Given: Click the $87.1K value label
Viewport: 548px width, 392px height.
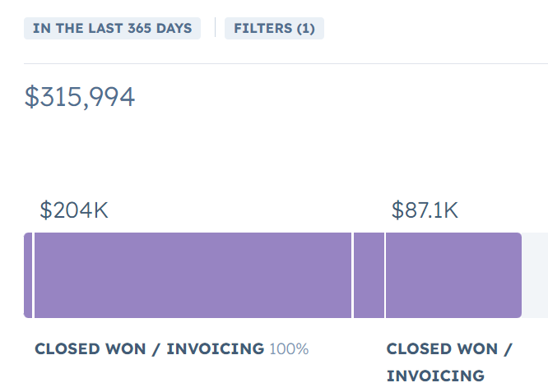Looking at the screenshot, I should coord(425,210).
